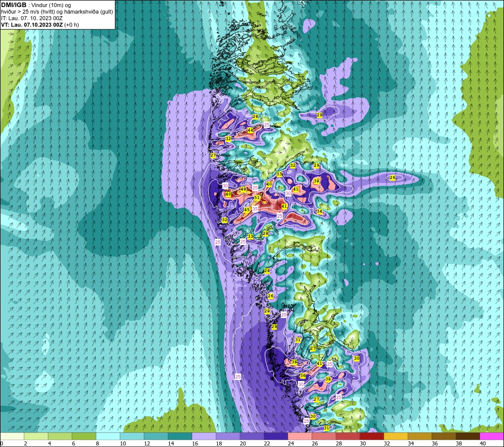Click the color scale tick label 0
504x447 pixels.
click(x=2, y=444)
